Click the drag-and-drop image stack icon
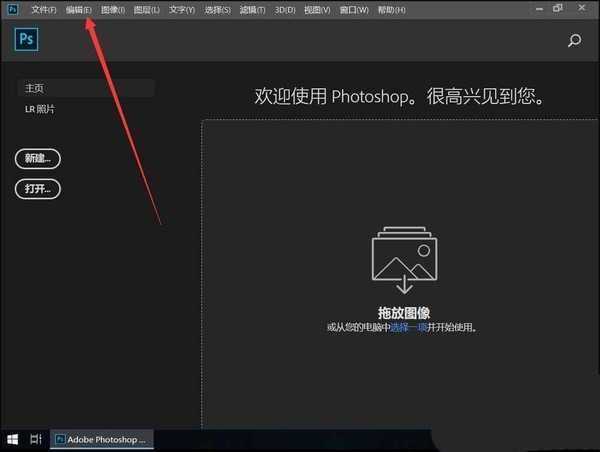 pos(404,260)
